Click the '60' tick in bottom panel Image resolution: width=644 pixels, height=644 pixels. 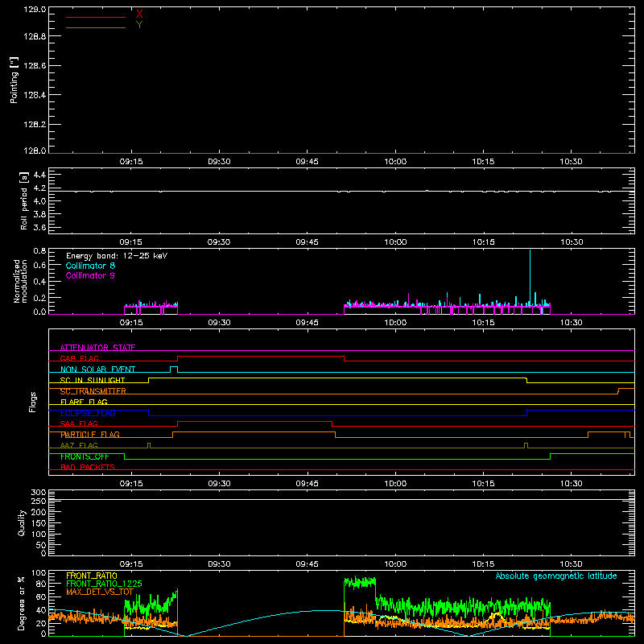tap(41, 597)
